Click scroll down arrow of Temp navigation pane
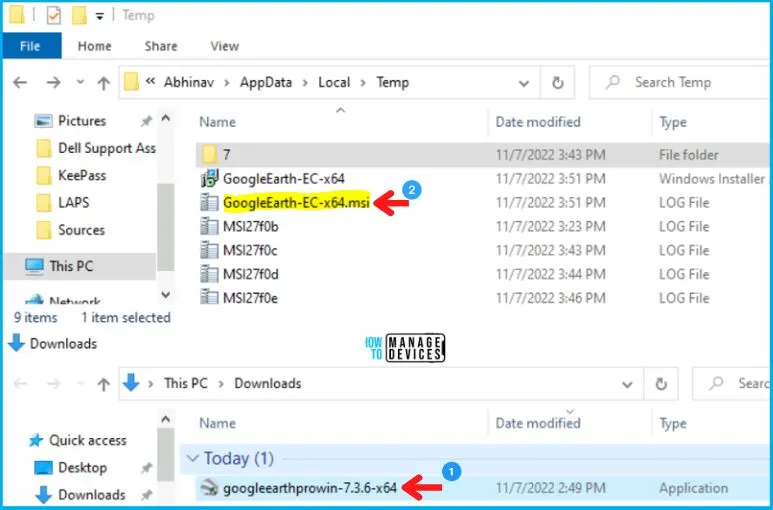 pyautogui.click(x=166, y=295)
